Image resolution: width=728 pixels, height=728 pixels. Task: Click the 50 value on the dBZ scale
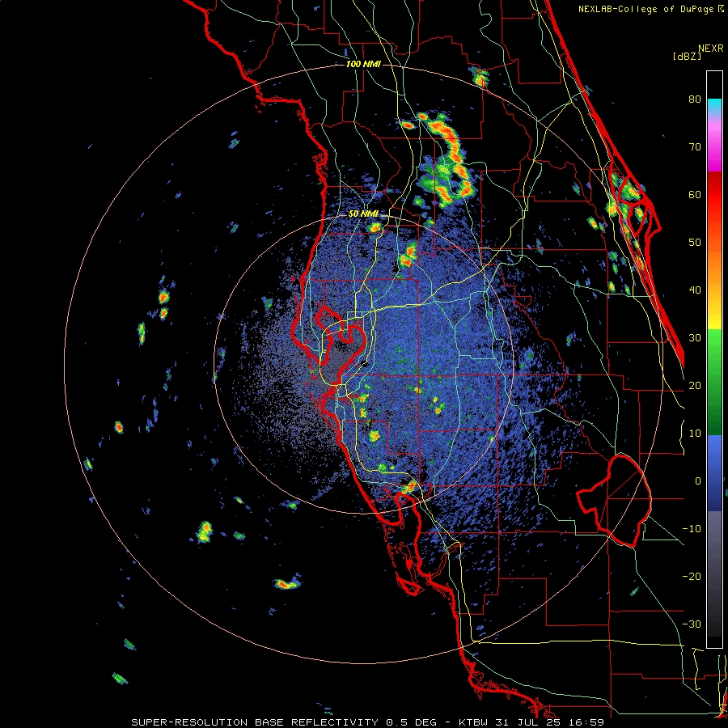click(x=695, y=243)
